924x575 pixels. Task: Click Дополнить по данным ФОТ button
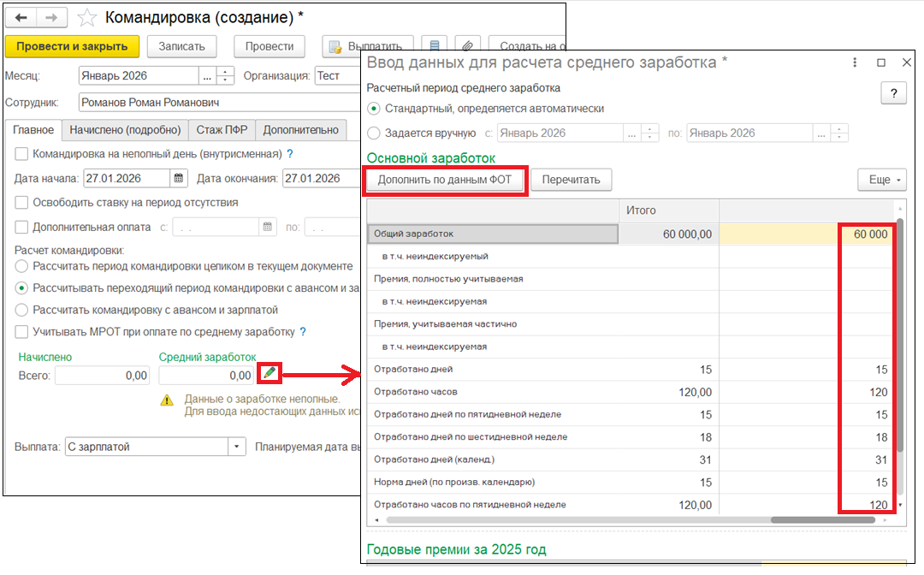(445, 180)
